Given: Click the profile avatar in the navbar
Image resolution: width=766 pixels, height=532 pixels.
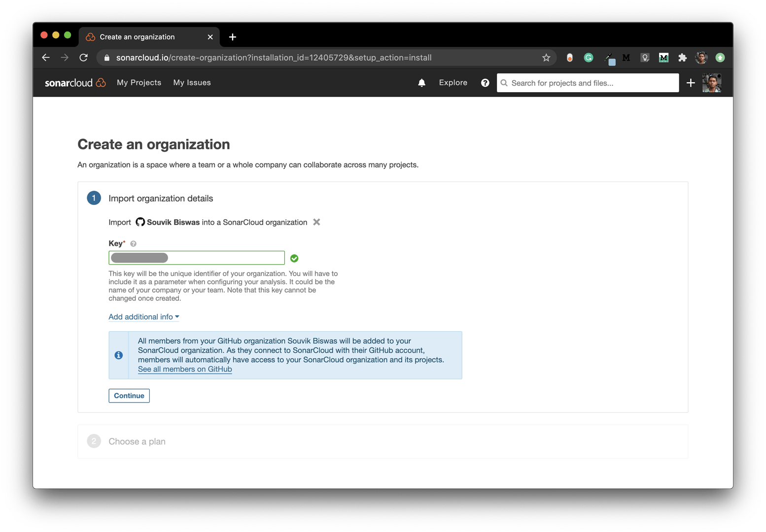Looking at the screenshot, I should [711, 82].
